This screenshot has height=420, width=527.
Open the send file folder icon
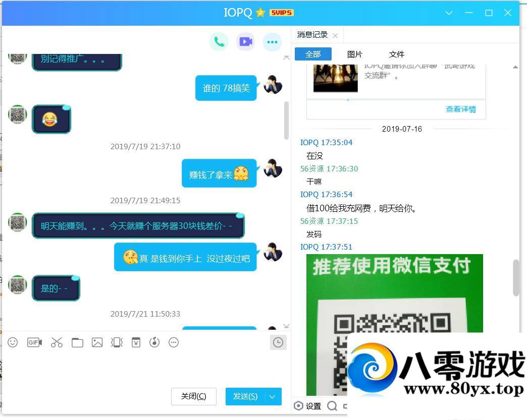coord(77,342)
